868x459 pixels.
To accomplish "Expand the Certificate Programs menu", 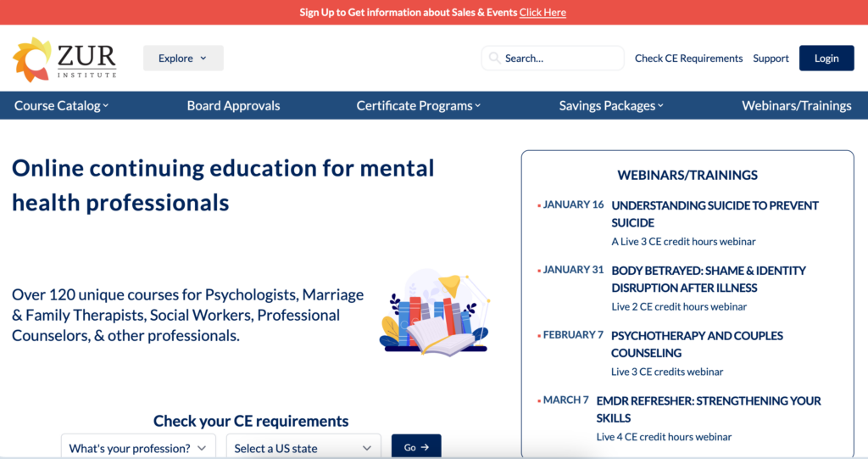I will [x=418, y=106].
